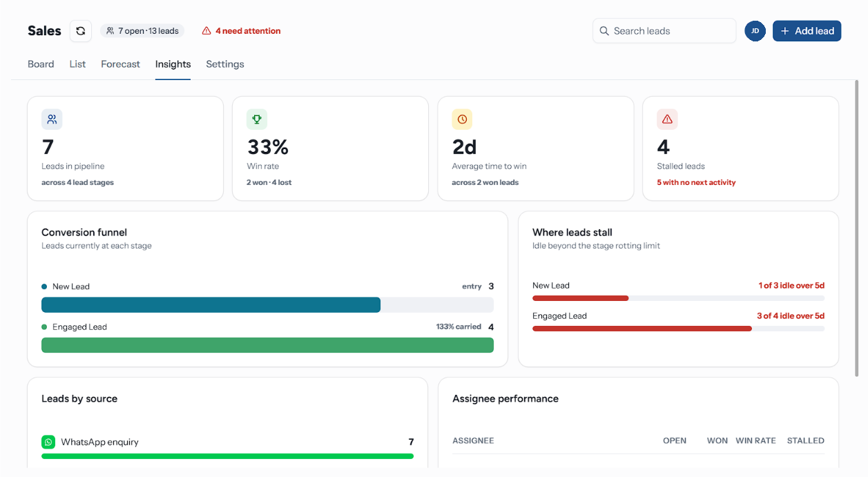The width and height of the screenshot is (868, 477).
Task: Click the "Idle beyond the stage rotting limit" subtitle
Action: pyautogui.click(x=597, y=246)
